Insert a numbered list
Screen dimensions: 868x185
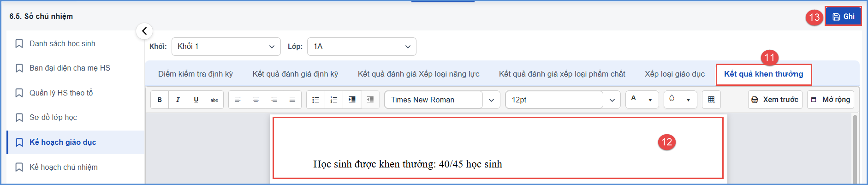click(334, 100)
